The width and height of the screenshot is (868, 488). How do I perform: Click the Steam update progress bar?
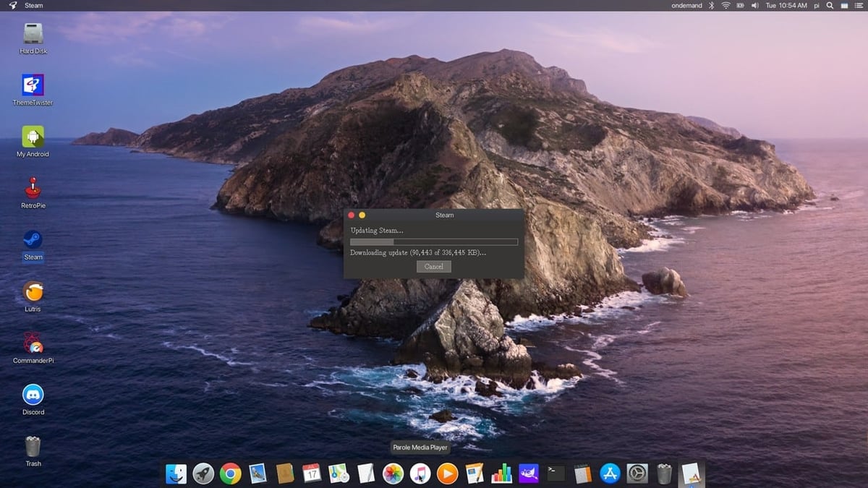pos(434,241)
